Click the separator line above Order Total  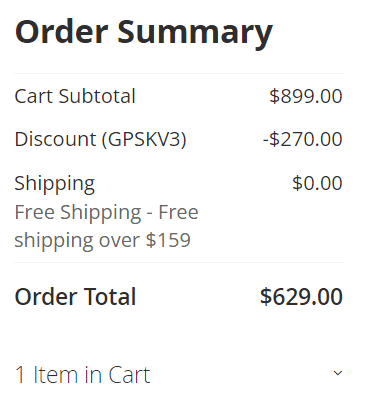click(x=179, y=262)
